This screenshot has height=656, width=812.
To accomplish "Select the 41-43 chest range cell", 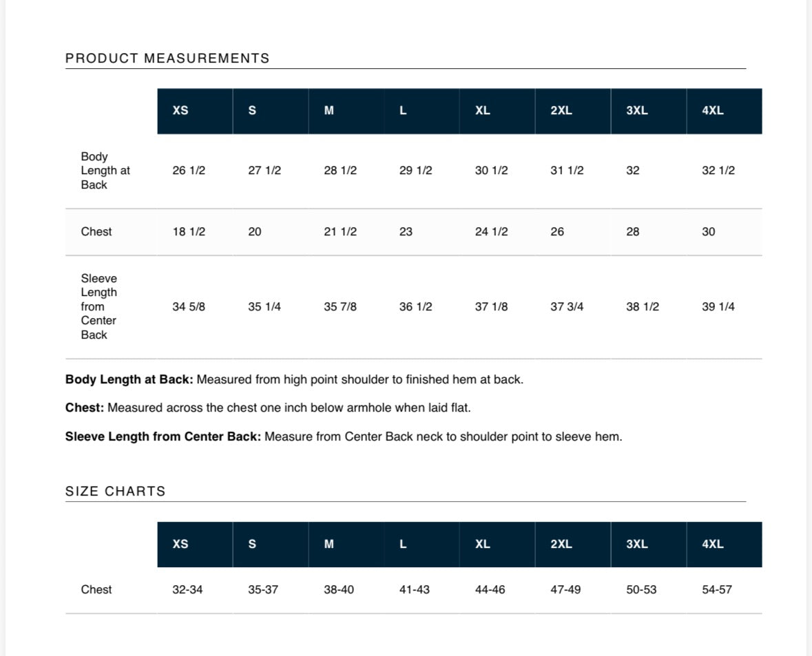I will pos(415,590).
